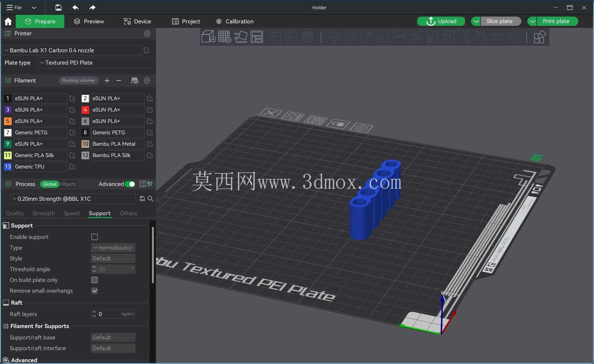Edit the printer preset icon
The width and height of the screenshot is (594, 364).
147,50
